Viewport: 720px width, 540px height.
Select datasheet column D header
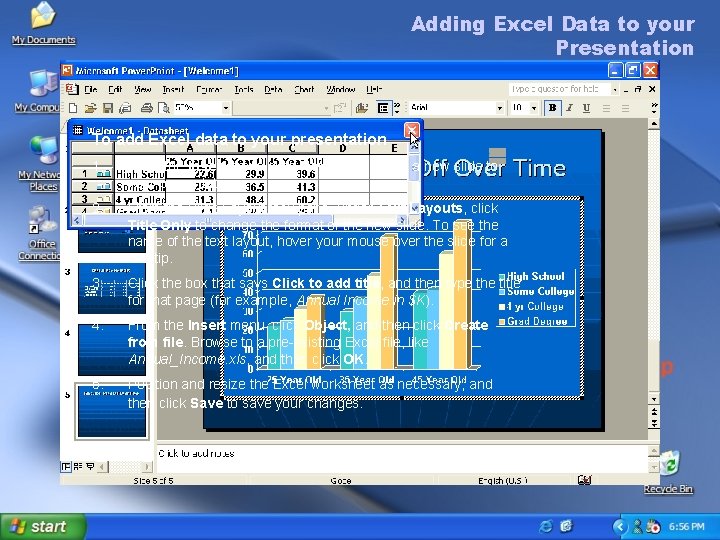tap(343, 148)
